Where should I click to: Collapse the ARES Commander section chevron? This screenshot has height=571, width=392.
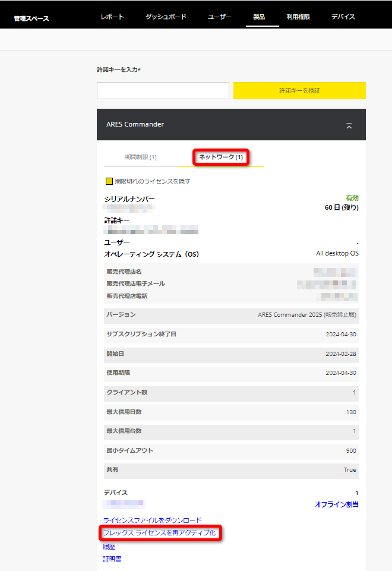point(349,127)
